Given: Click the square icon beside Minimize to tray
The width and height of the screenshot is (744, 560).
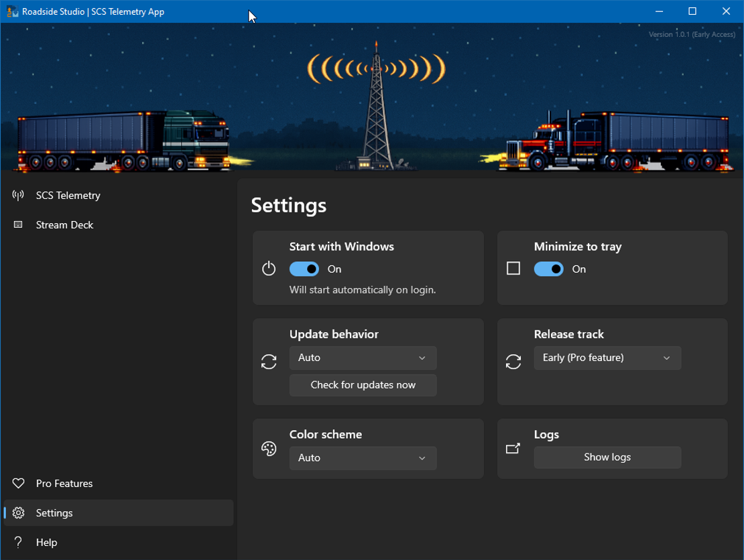Looking at the screenshot, I should pos(513,269).
